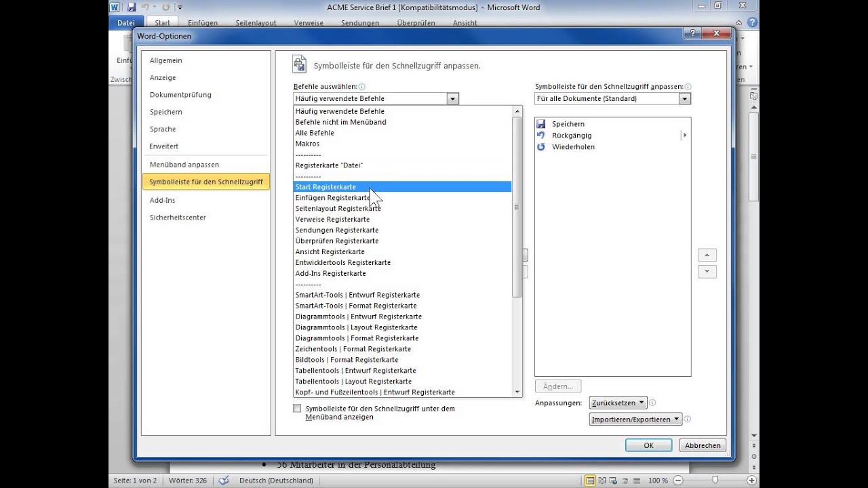The image size is (868, 488).
Task: Open the Seitenlayout ribbon tab
Action: pos(256,22)
